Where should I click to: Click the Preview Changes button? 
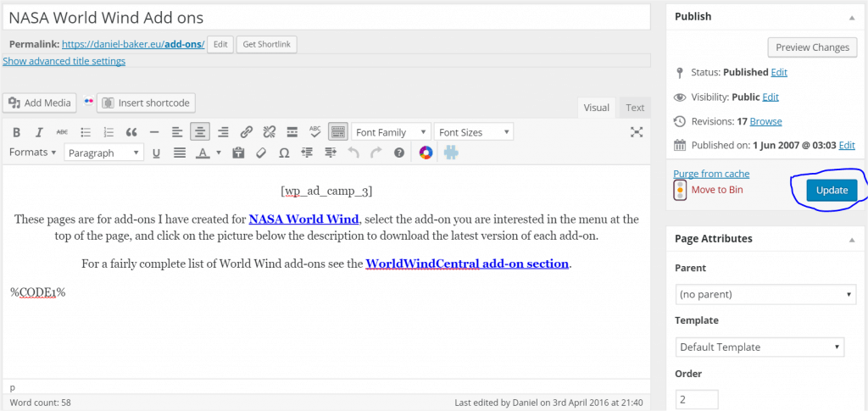click(812, 47)
